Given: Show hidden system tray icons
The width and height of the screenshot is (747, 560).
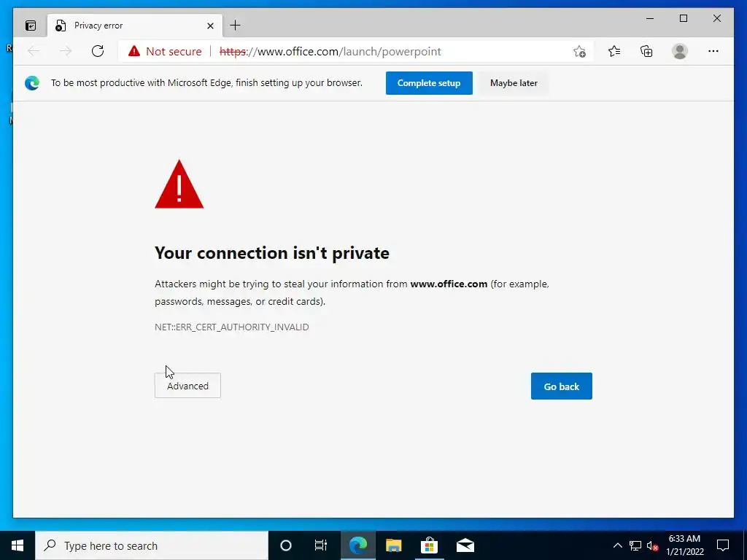Looking at the screenshot, I should tap(617, 545).
